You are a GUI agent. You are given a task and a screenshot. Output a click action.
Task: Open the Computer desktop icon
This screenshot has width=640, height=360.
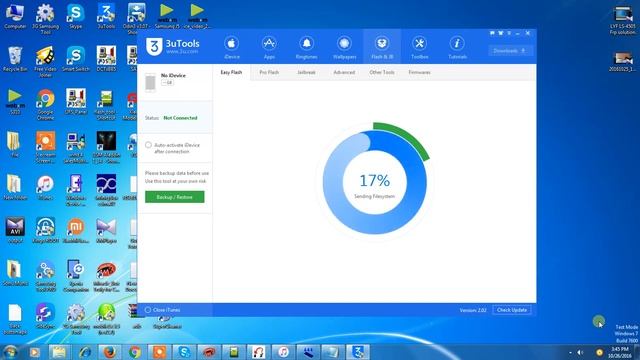[x=15, y=17]
